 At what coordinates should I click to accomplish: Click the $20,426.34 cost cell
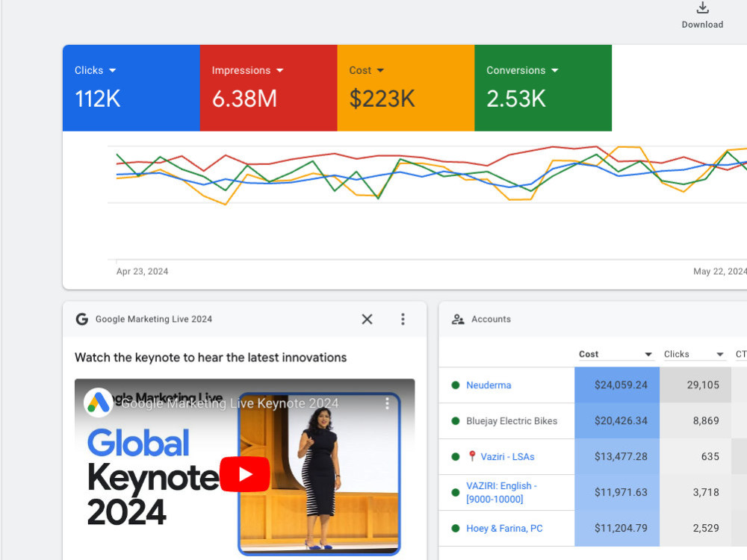pos(617,421)
